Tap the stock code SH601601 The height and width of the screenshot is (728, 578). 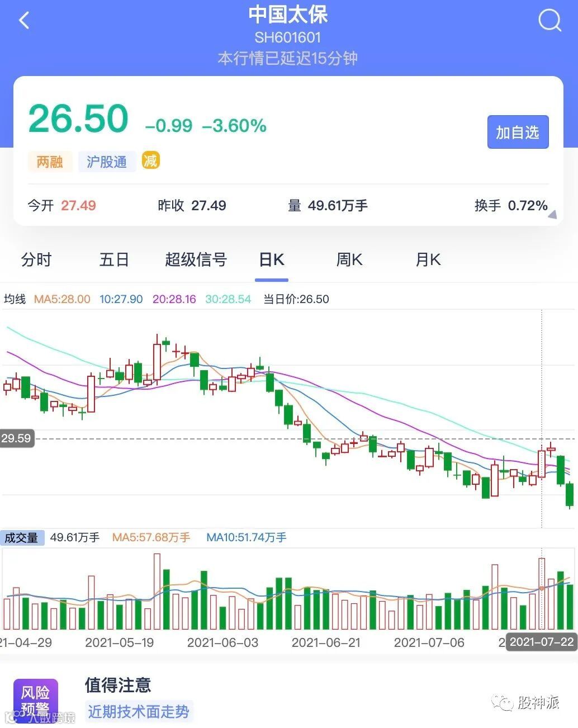[x=288, y=37]
